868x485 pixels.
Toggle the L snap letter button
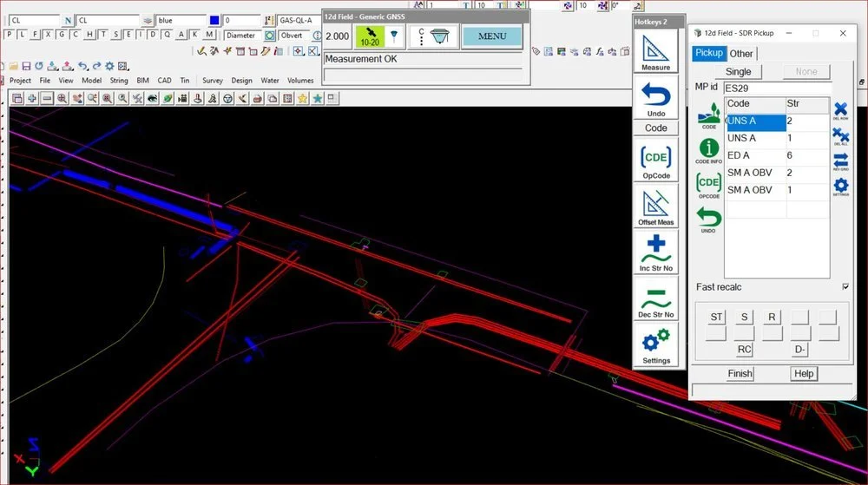pos(23,35)
